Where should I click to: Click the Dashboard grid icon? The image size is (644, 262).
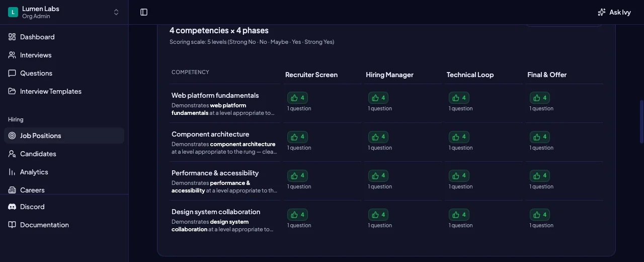(x=12, y=37)
